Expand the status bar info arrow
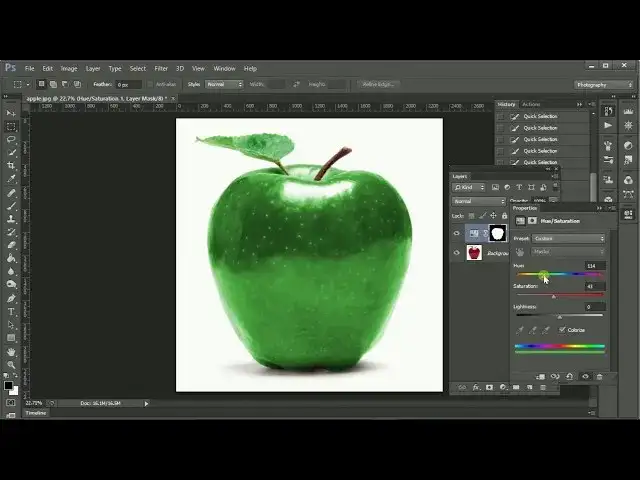This screenshot has width=640, height=480. point(146,403)
